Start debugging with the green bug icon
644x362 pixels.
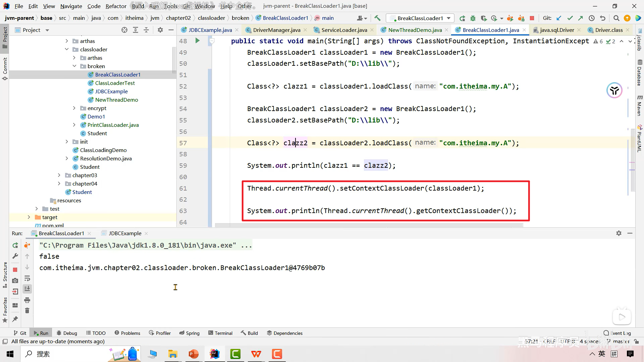pyautogui.click(x=473, y=18)
